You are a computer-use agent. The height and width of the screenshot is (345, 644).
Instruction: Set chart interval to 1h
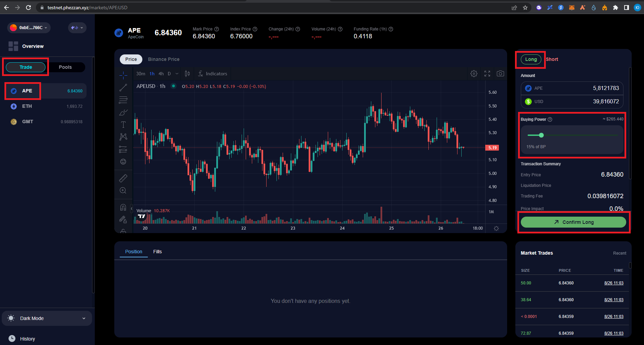click(152, 74)
